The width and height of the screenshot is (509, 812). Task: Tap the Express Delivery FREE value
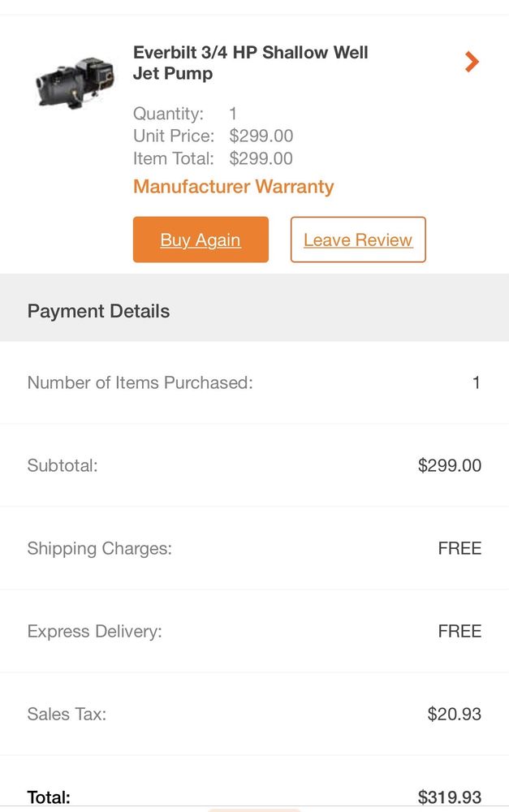pyautogui.click(x=459, y=631)
